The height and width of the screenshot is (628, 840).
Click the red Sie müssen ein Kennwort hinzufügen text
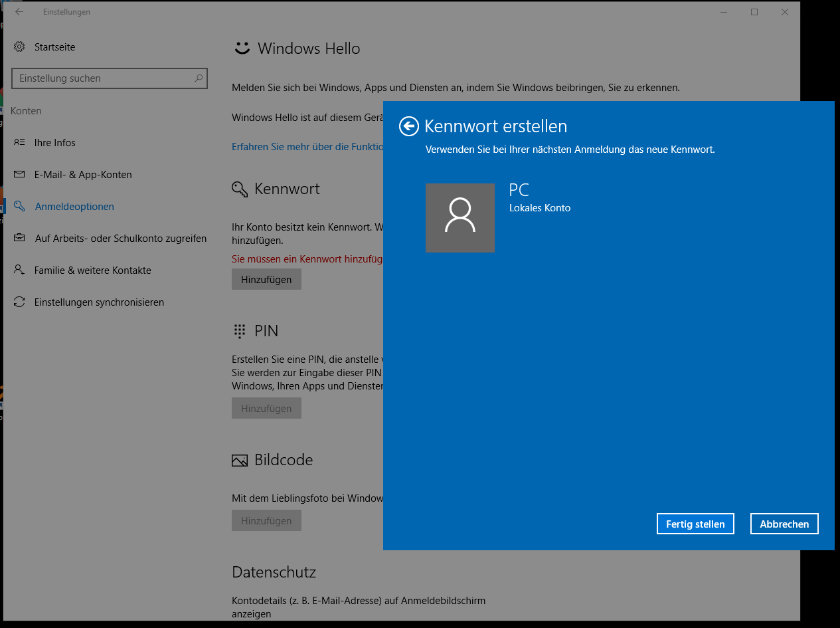(x=307, y=259)
